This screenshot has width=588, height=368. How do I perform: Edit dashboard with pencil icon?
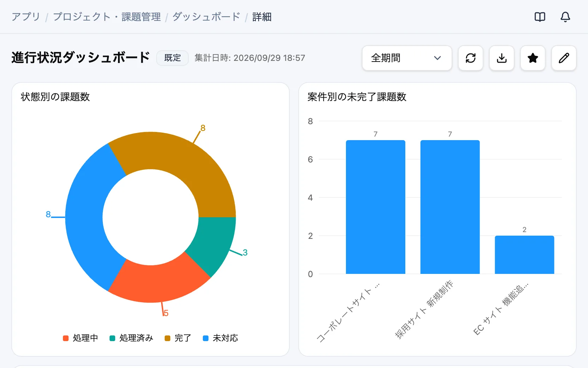564,58
